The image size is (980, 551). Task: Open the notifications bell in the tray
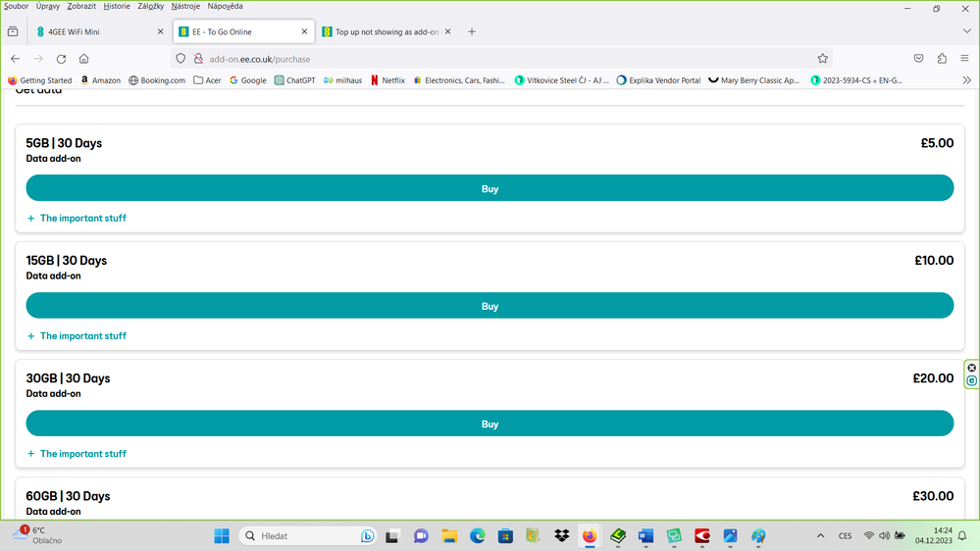pyautogui.click(x=962, y=535)
